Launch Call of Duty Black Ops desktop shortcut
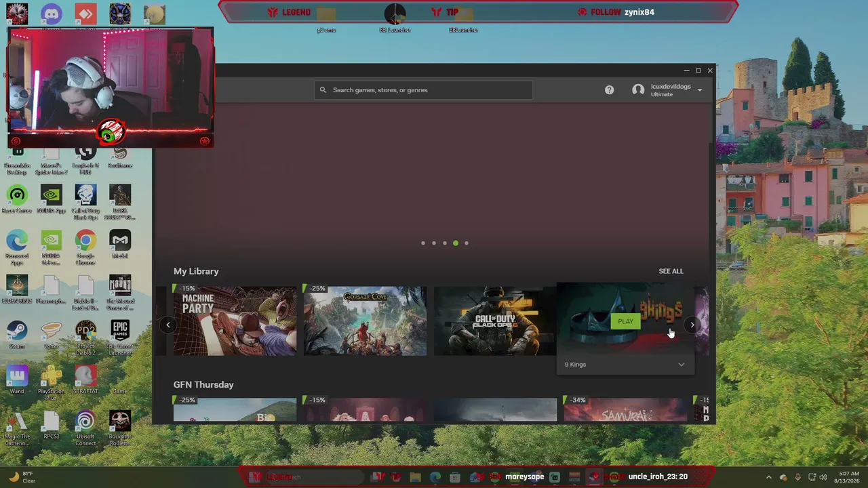The width and height of the screenshot is (868, 488). [x=85, y=202]
